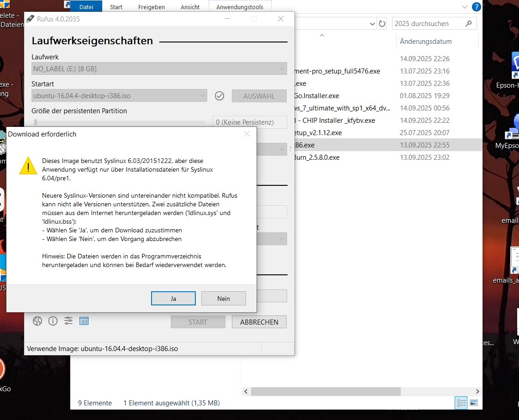Close the Download erforderlich dialog
This screenshot has height=420, width=519.
pyautogui.click(x=247, y=134)
